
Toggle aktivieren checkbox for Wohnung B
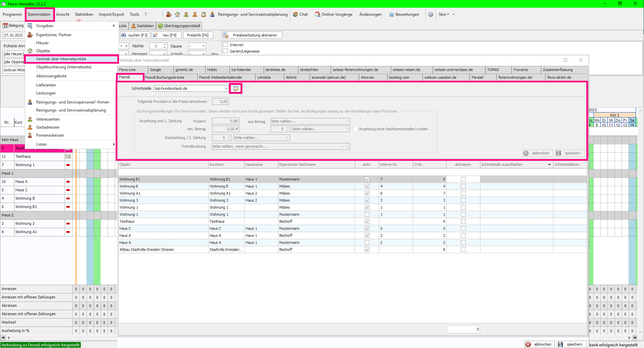(x=463, y=186)
